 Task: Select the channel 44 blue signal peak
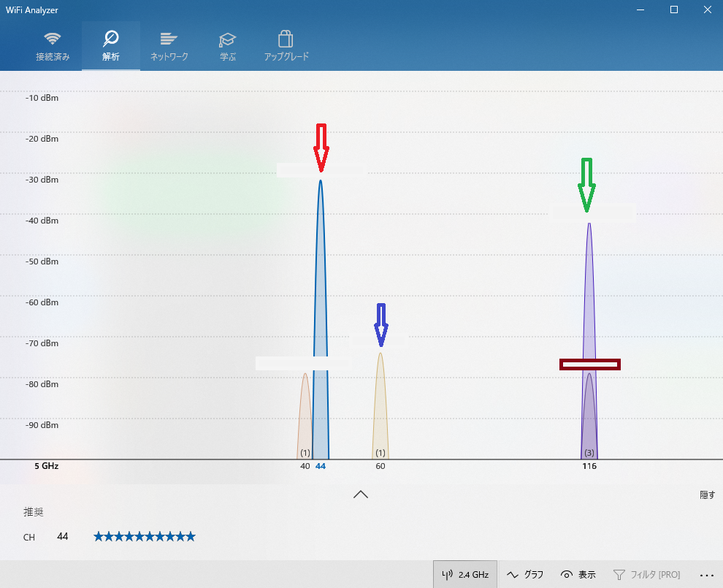[321, 318]
